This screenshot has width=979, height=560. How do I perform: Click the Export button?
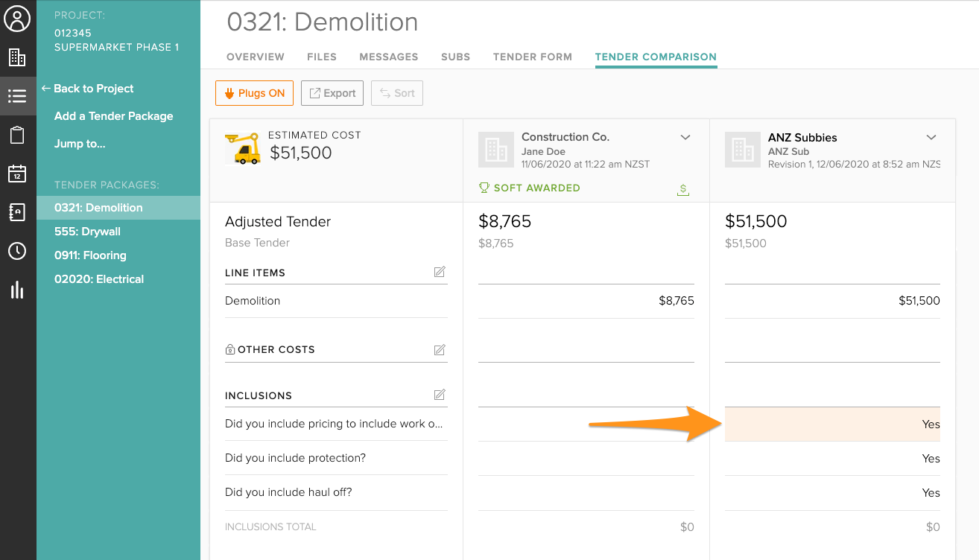click(332, 93)
